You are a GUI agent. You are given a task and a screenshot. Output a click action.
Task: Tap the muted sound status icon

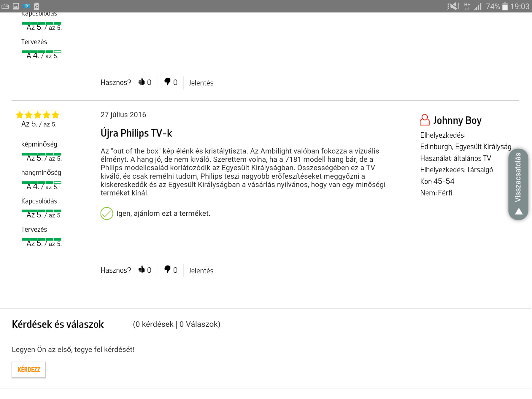(453, 6)
